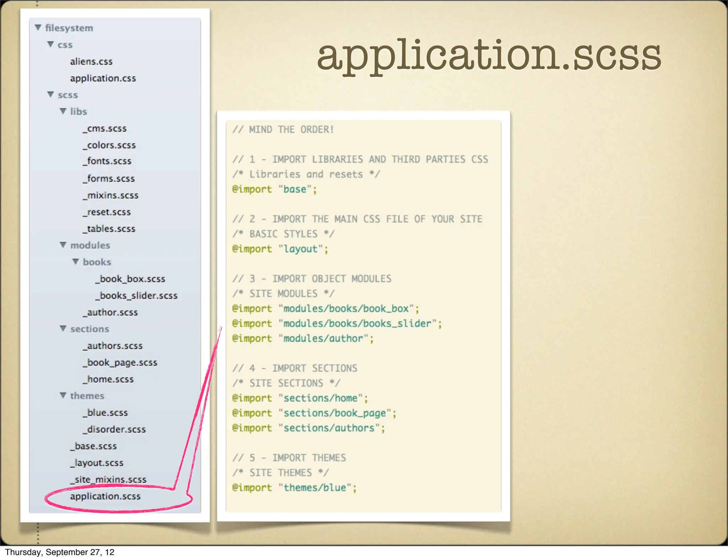Select the modules folder label

90,245
